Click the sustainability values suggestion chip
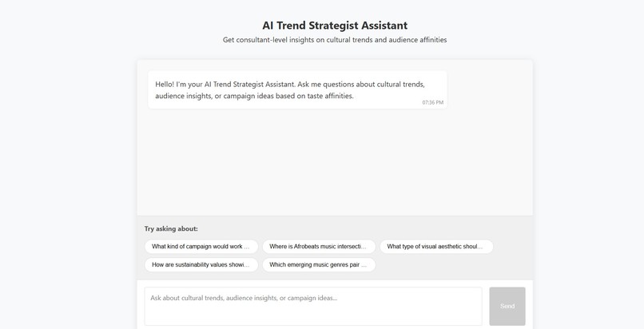Viewport: 644px width, 329px height. coord(201,265)
